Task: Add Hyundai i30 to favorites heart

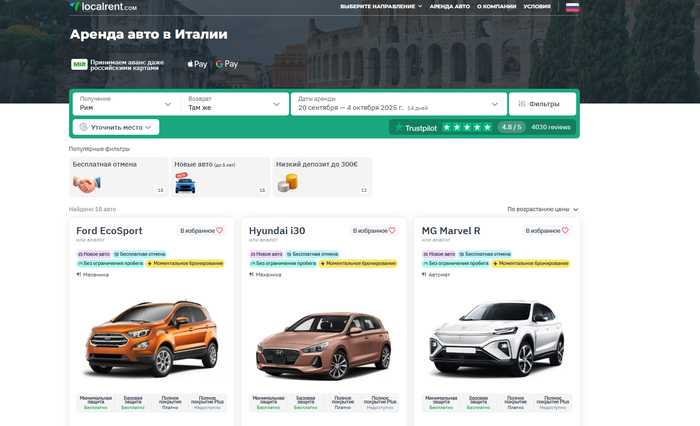Action: point(392,230)
